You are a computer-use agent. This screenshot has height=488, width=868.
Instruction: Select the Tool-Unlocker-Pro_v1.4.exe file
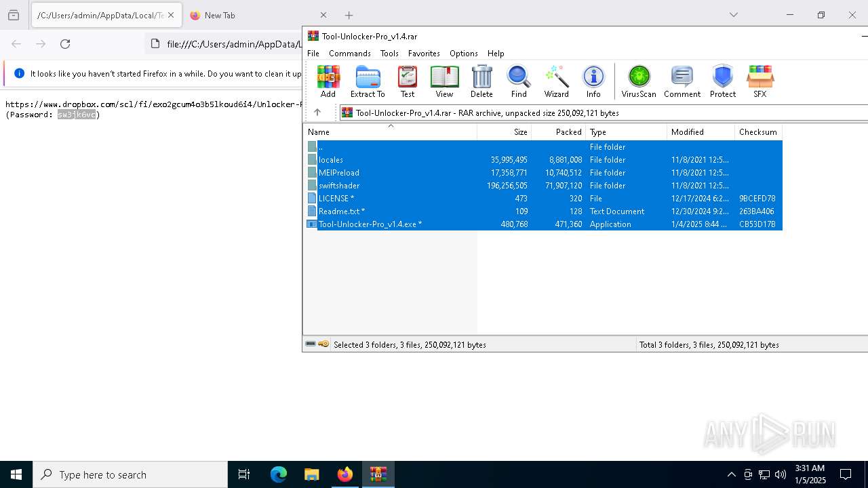click(543, 224)
